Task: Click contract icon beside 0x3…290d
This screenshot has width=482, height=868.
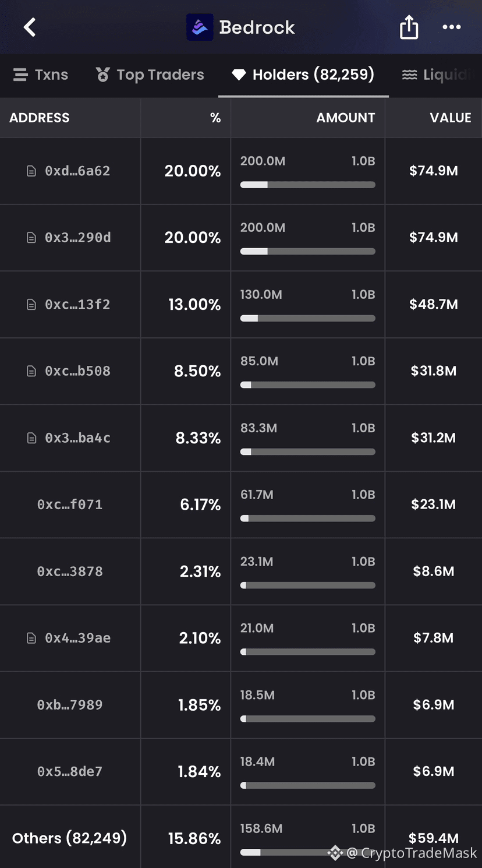Action: (31, 238)
